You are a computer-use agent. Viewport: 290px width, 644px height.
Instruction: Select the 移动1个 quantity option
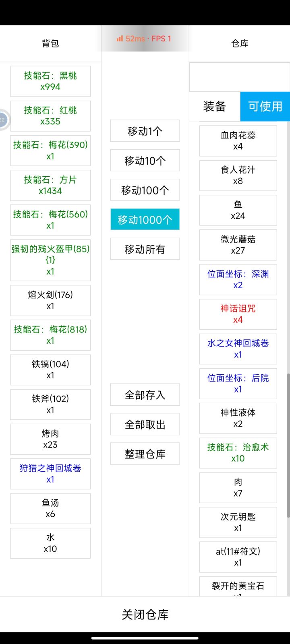point(145,131)
